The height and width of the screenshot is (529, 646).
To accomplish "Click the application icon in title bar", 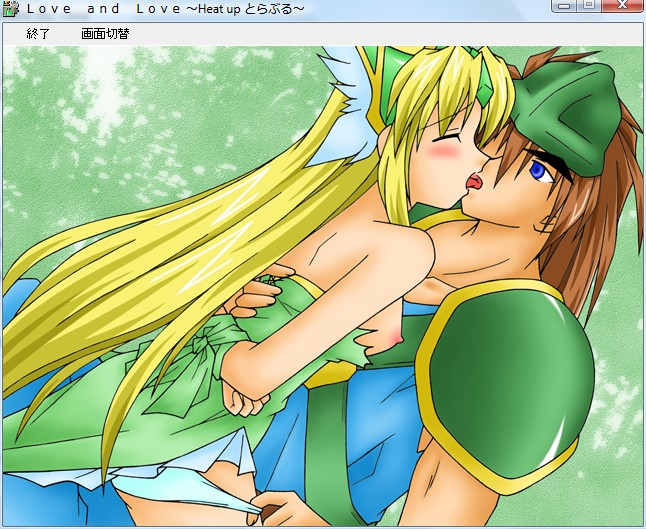I will coord(11,9).
